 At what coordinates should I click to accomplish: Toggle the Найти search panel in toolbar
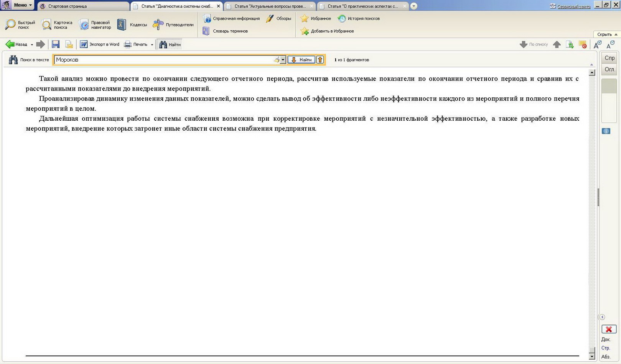(170, 44)
